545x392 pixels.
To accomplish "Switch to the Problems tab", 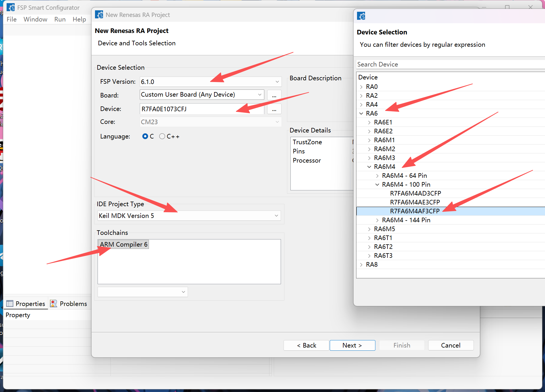I will [69, 304].
